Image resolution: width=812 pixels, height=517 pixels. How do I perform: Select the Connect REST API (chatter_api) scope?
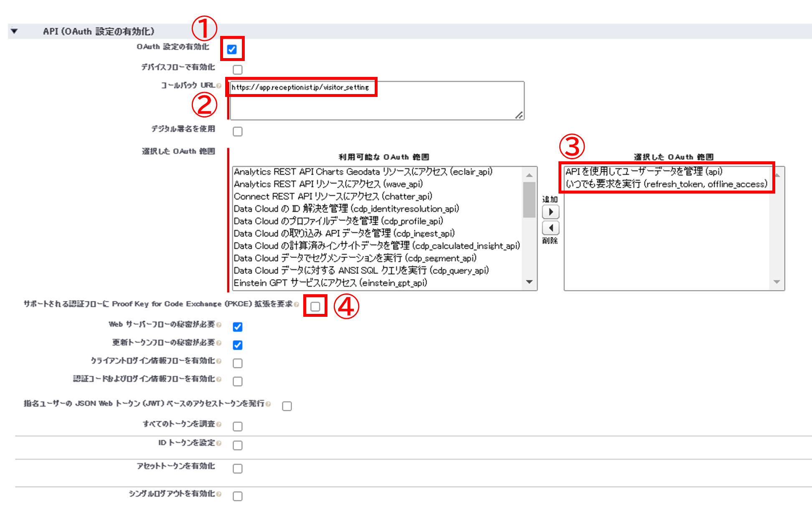click(x=333, y=196)
